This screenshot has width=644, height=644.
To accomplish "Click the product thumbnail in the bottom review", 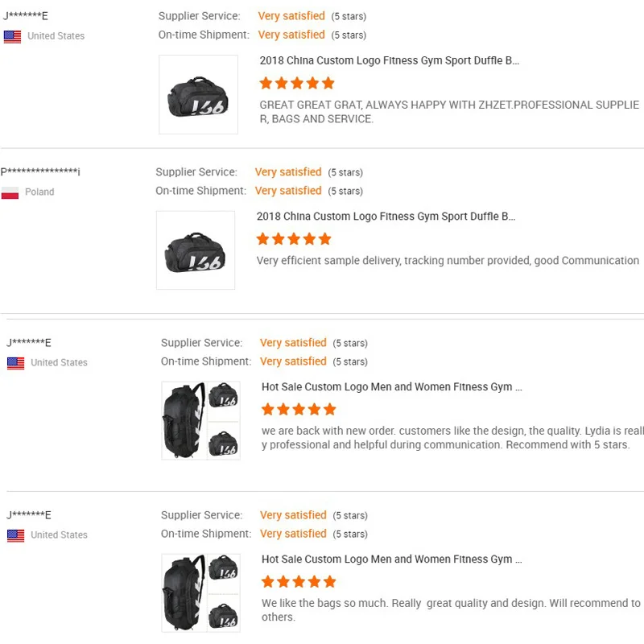I will click(x=200, y=592).
